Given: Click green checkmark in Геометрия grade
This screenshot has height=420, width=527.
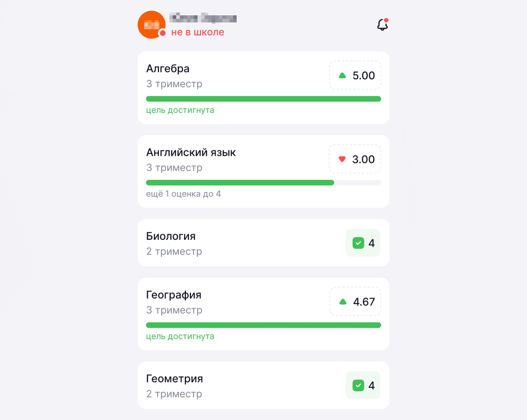Looking at the screenshot, I should coord(358,386).
